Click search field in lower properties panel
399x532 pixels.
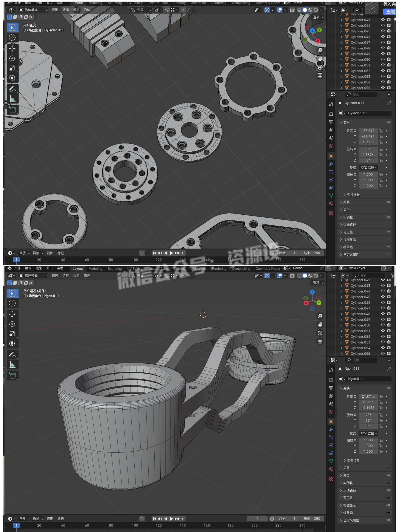361,360
